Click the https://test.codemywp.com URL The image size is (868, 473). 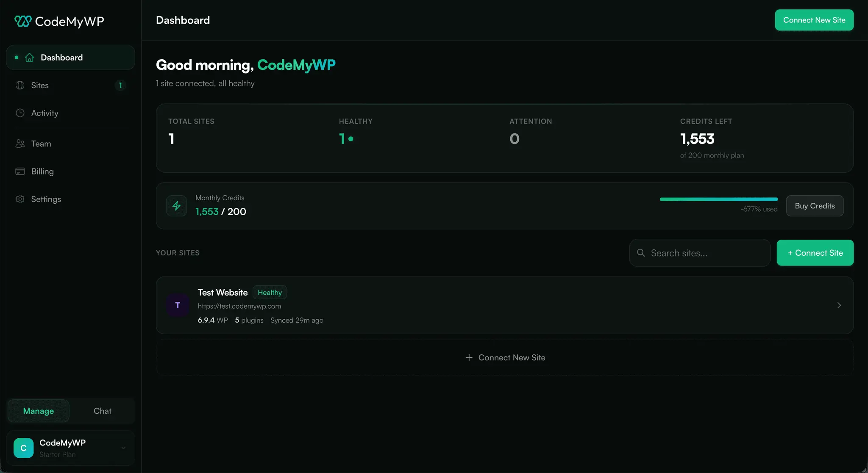(239, 306)
